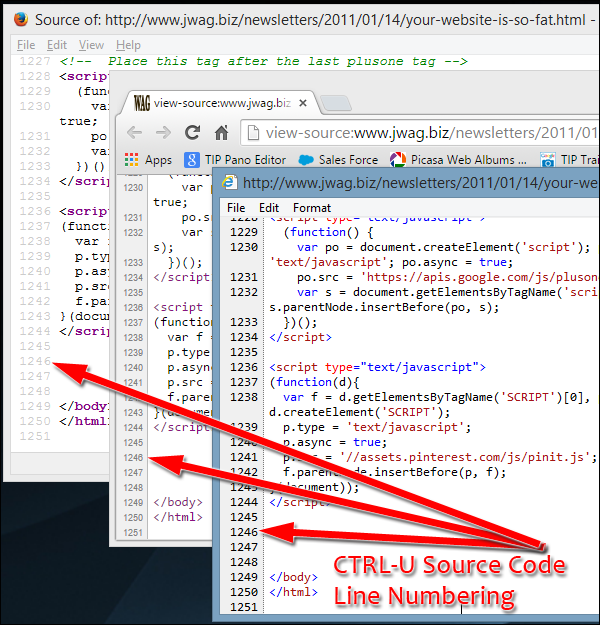
Task: Go to the Chrome home page
Action: coord(222,133)
